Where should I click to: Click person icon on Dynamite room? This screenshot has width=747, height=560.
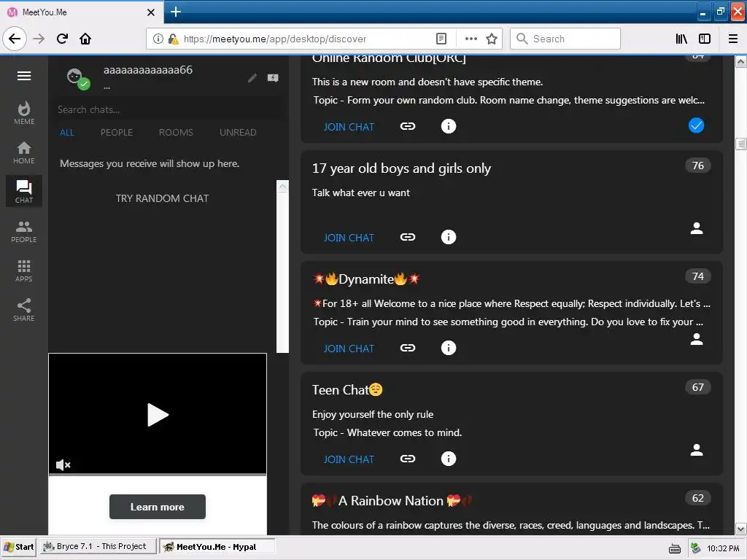click(x=697, y=339)
